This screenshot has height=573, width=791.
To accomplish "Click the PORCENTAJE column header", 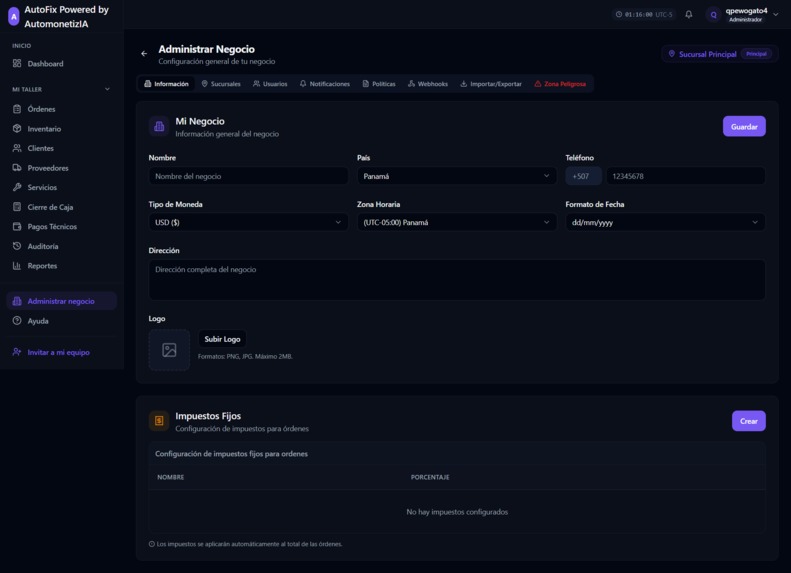I will (430, 477).
